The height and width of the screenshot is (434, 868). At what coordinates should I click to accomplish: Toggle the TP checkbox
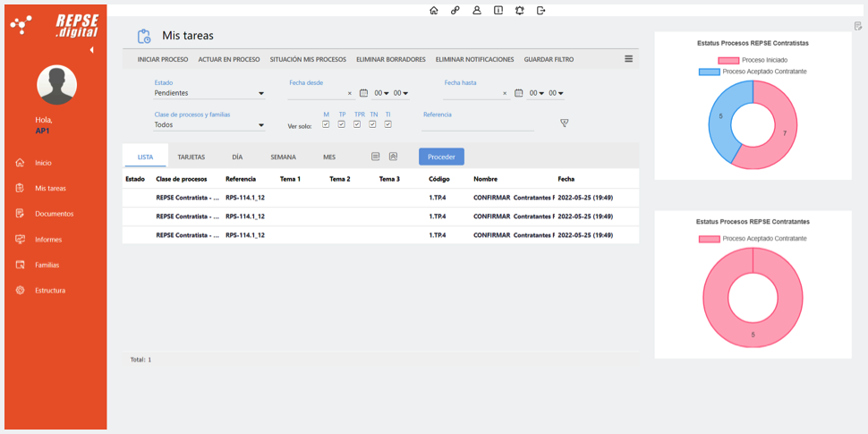(342, 124)
